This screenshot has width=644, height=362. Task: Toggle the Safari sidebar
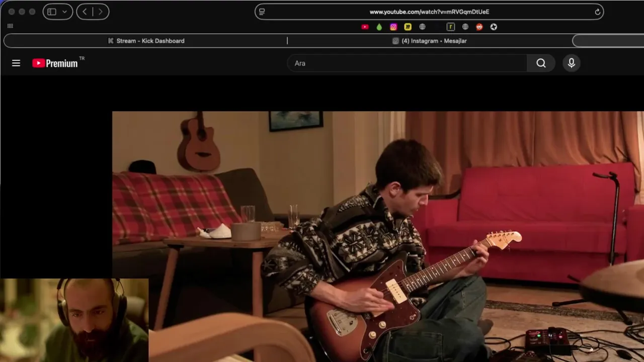(x=52, y=12)
